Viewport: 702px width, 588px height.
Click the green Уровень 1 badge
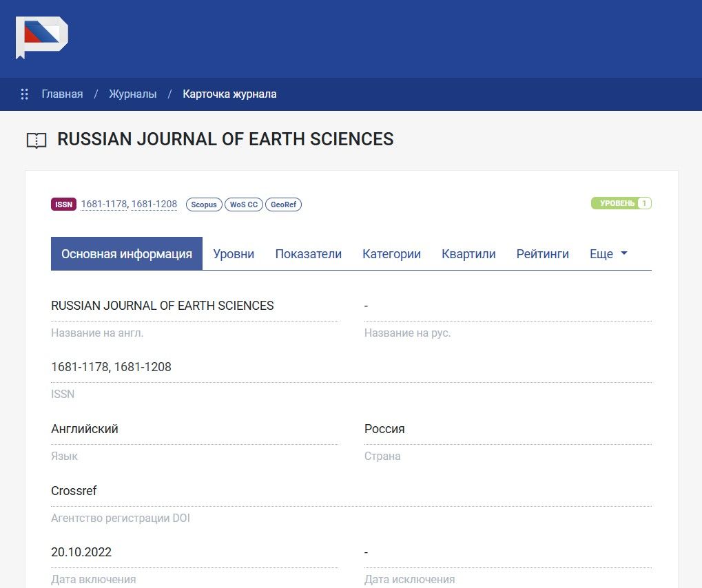[x=621, y=203]
